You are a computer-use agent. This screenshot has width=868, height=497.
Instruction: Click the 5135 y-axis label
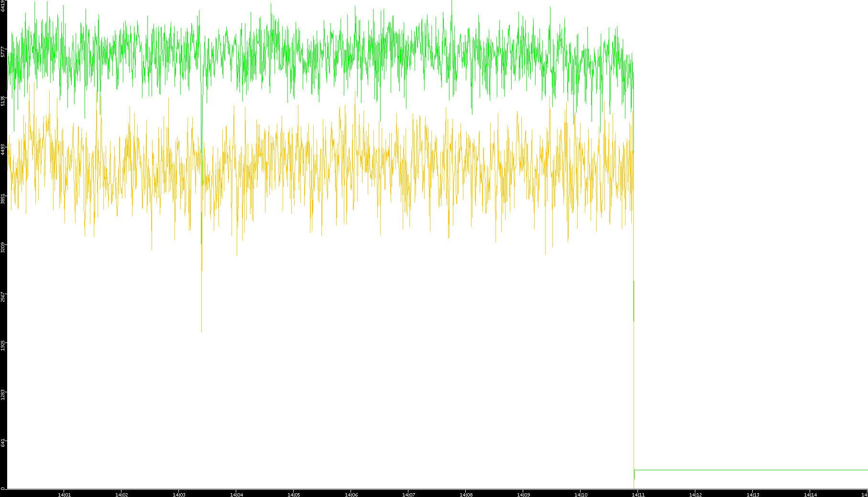click(3, 101)
